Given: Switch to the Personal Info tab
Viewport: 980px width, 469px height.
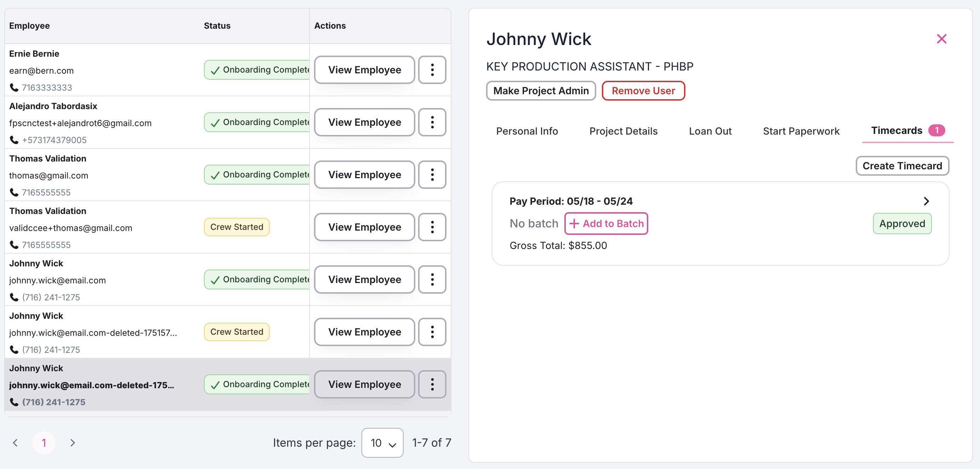Looking at the screenshot, I should 527,131.
